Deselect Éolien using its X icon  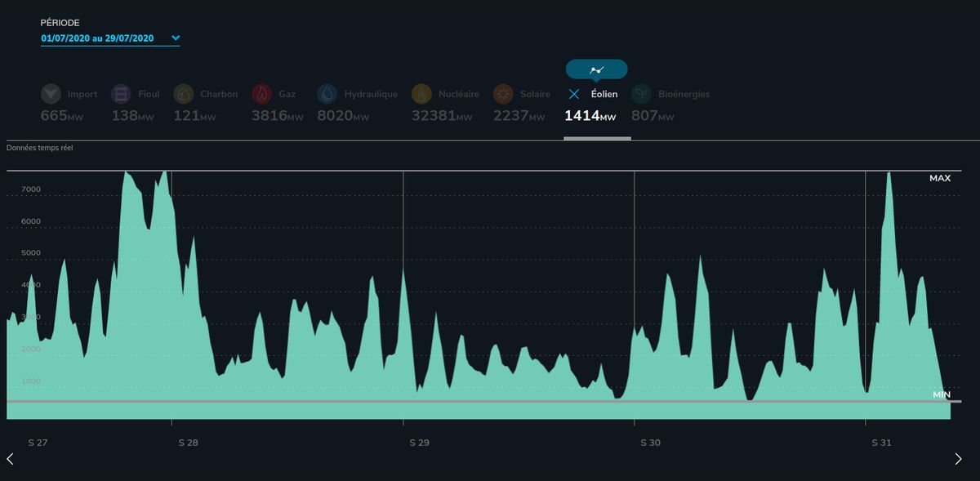pyautogui.click(x=574, y=94)
